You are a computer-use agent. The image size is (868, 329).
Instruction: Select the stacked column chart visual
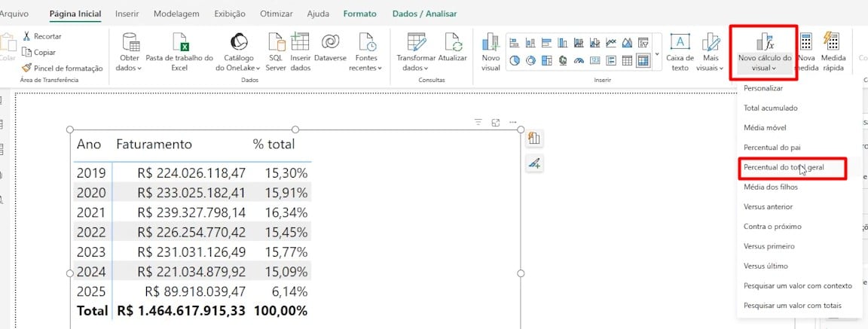[x=530, y=43]
